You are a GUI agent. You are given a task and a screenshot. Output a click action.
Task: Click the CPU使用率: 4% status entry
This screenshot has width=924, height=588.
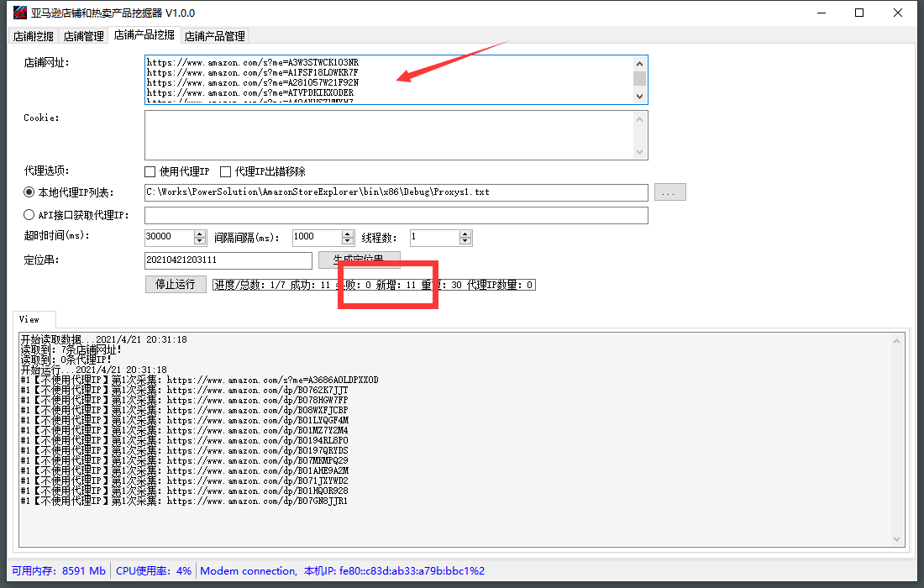coord(153,571)
